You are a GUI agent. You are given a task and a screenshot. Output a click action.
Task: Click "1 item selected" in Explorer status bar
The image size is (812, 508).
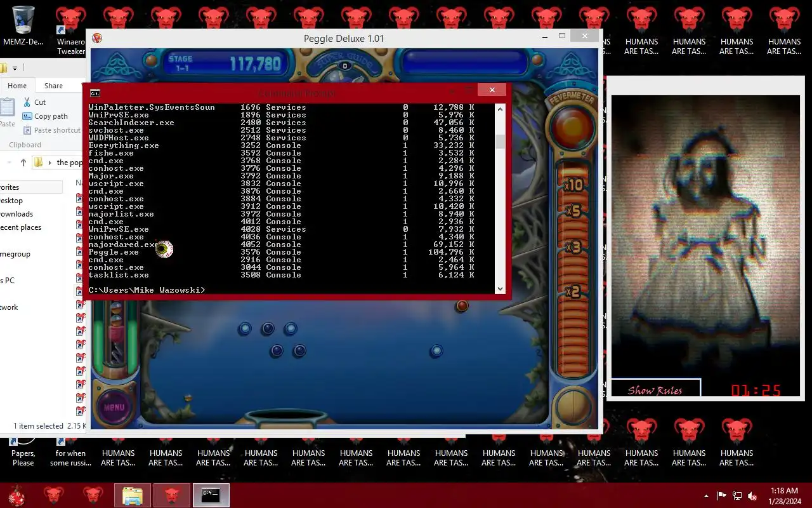pos(39,426)
